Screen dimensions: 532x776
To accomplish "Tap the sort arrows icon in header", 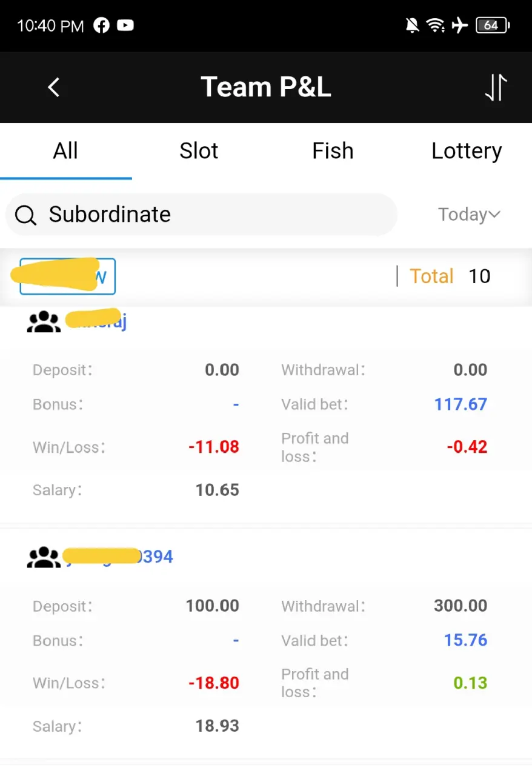I will click(x=496, y=88).
